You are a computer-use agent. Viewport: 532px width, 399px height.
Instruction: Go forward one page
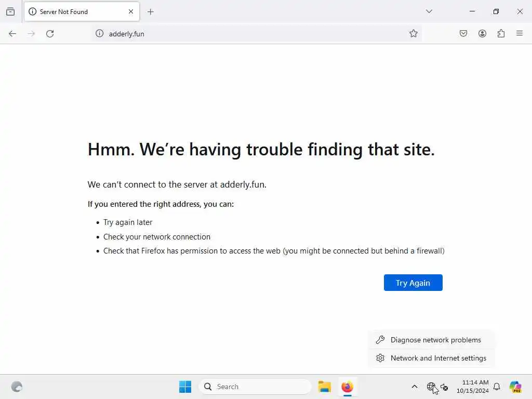click(x=31, y=34)
